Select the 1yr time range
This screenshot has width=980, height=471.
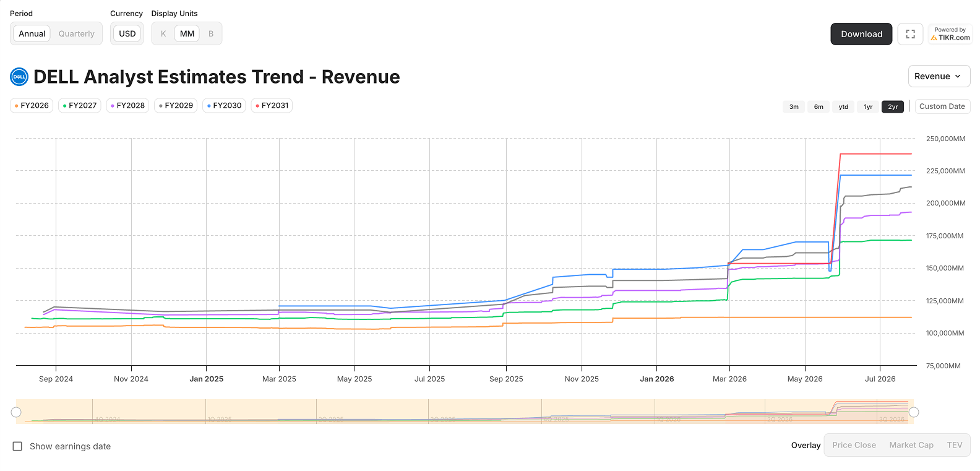point(868,106)
